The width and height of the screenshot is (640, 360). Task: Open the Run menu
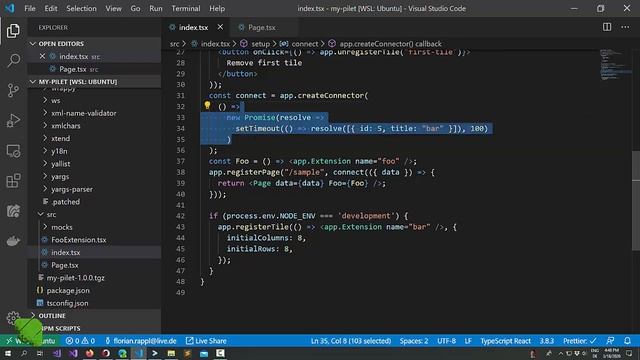pyautogui.click(x=156, y=8)
